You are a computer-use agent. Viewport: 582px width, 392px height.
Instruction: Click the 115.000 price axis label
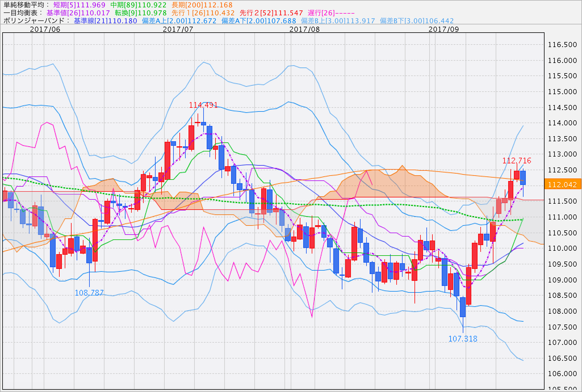[x=562, y=92]
